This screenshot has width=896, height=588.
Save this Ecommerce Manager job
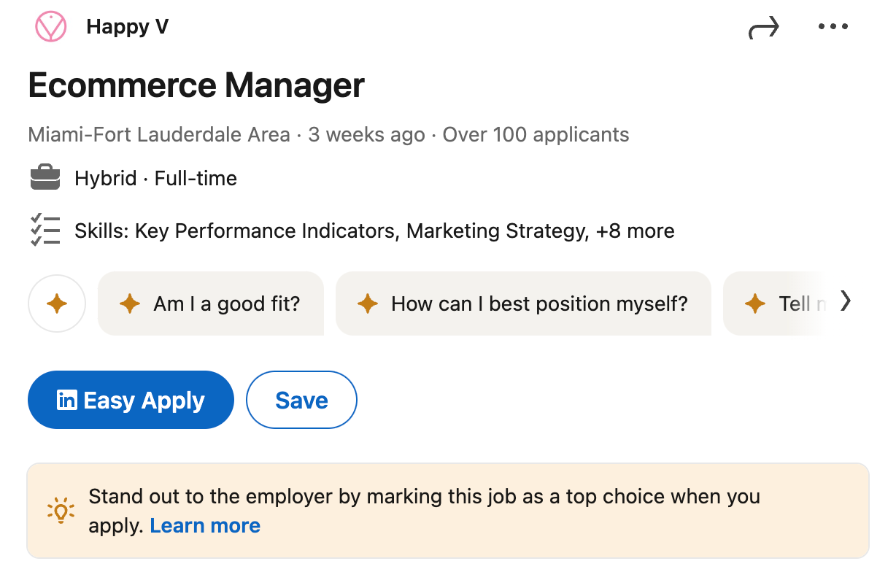(x=301, y=400)
